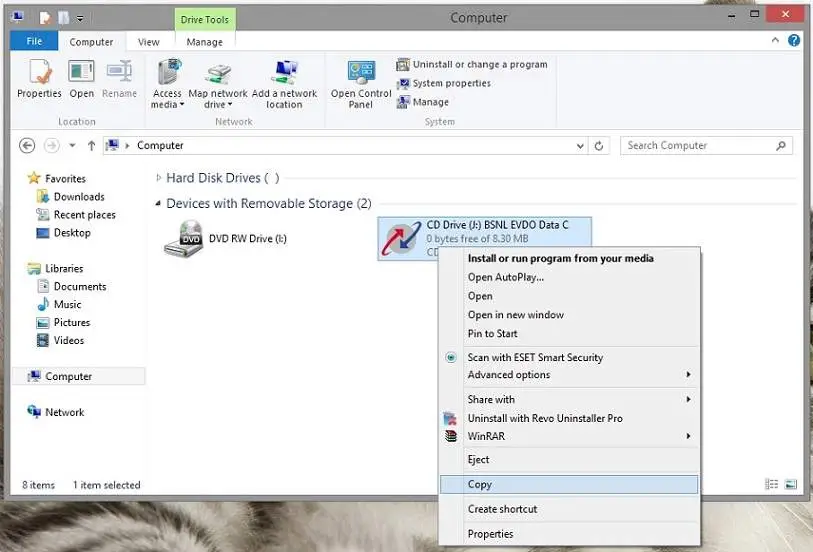813x552 pixels.
Task: Choose Open AutoPlay from context menu
Action: tap(569, 277)
